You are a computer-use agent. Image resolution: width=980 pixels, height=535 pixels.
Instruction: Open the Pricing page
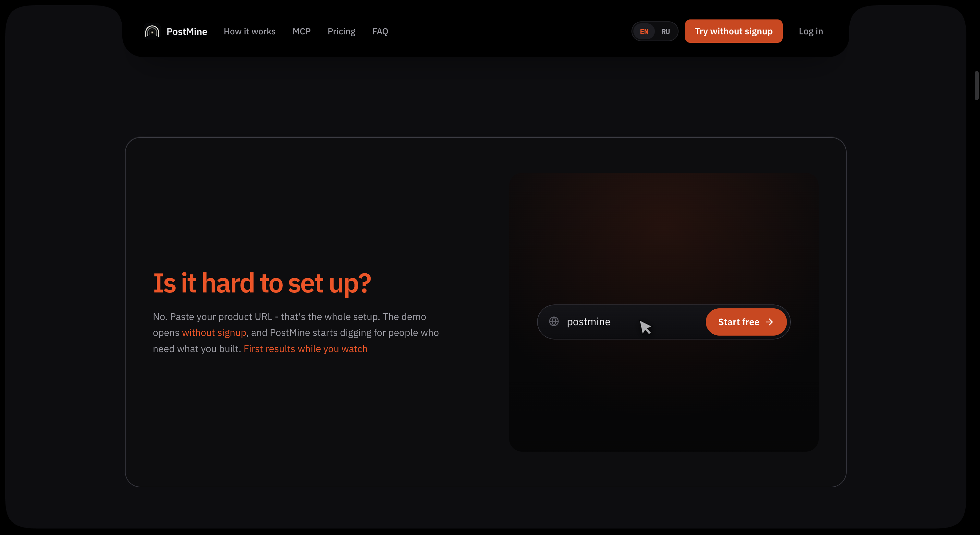tap(341, 31)
